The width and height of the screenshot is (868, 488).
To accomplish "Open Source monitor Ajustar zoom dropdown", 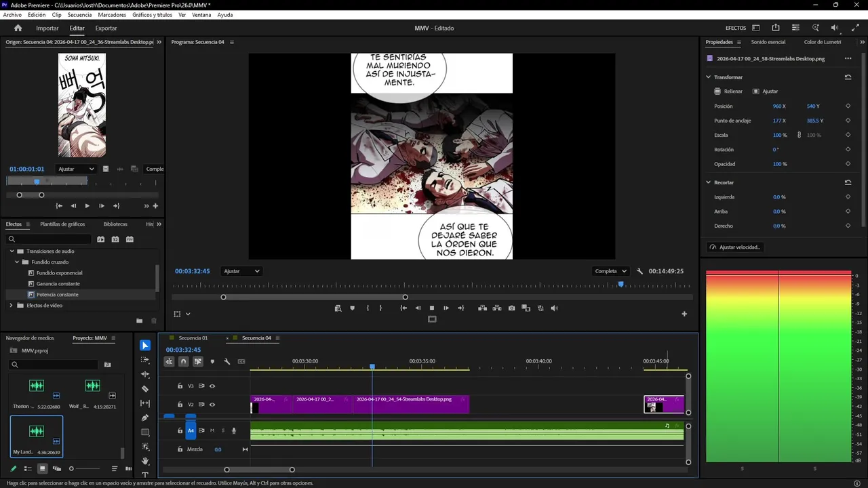I will click(x=76, y=169).
